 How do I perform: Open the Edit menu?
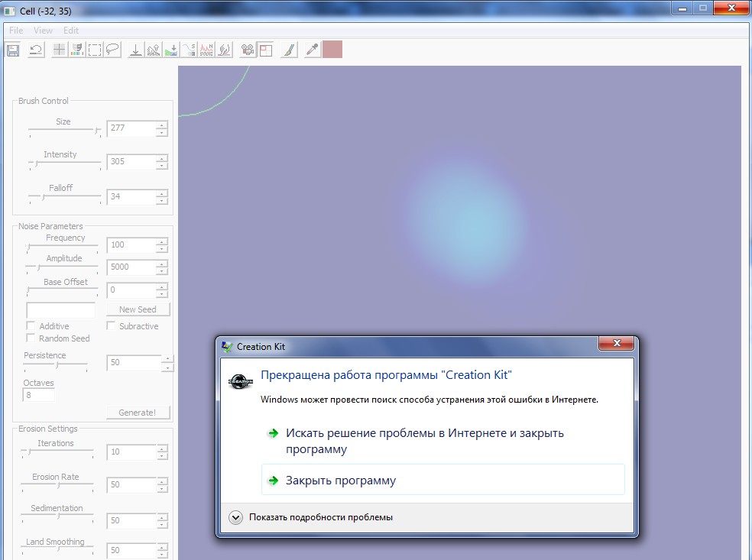point(71,31)
